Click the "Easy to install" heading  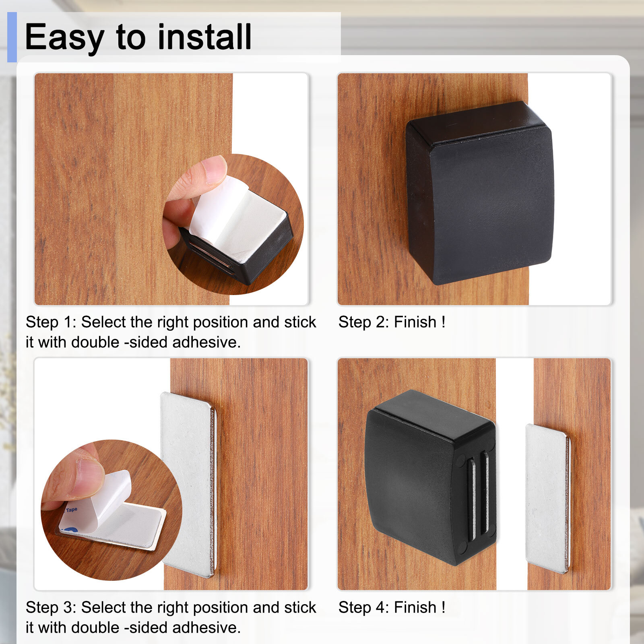138,37
